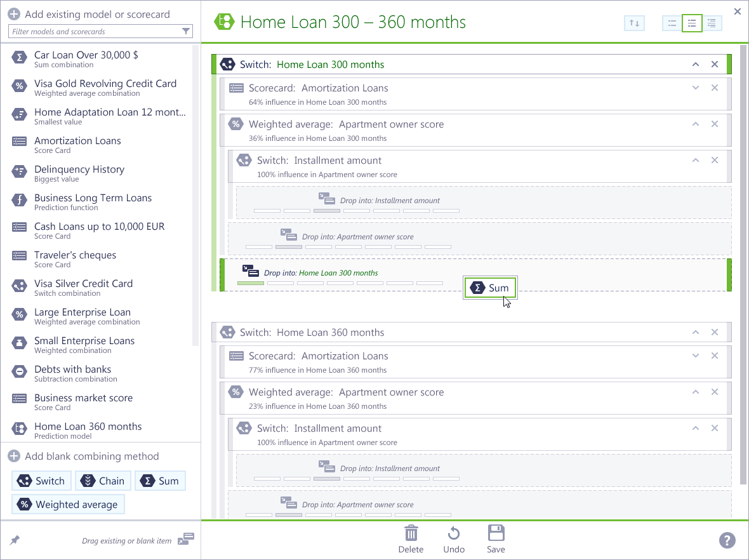Select Home Adaptation Loan 12 months entry
749x560 pixels.
[99, 116]
